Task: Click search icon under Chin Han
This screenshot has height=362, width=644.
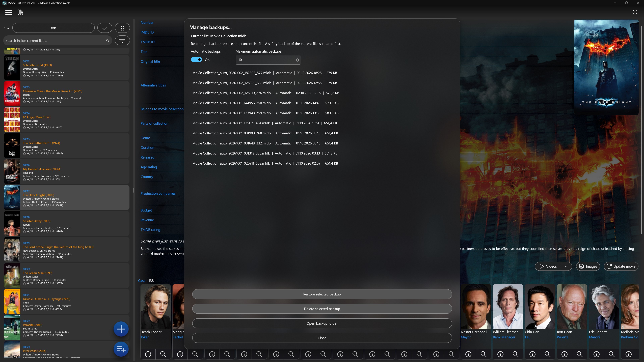Action: tap(548, 354)
